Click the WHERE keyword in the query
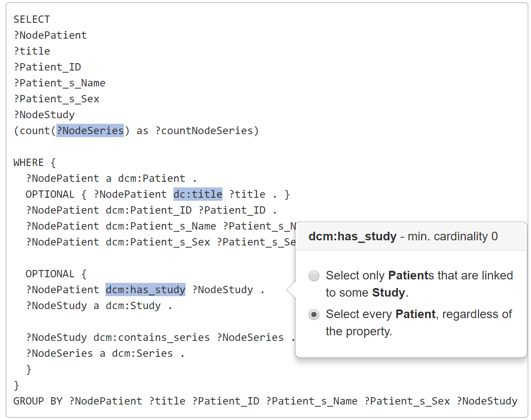Viewport: 531px width, 420px height. (x=29, y=162)
